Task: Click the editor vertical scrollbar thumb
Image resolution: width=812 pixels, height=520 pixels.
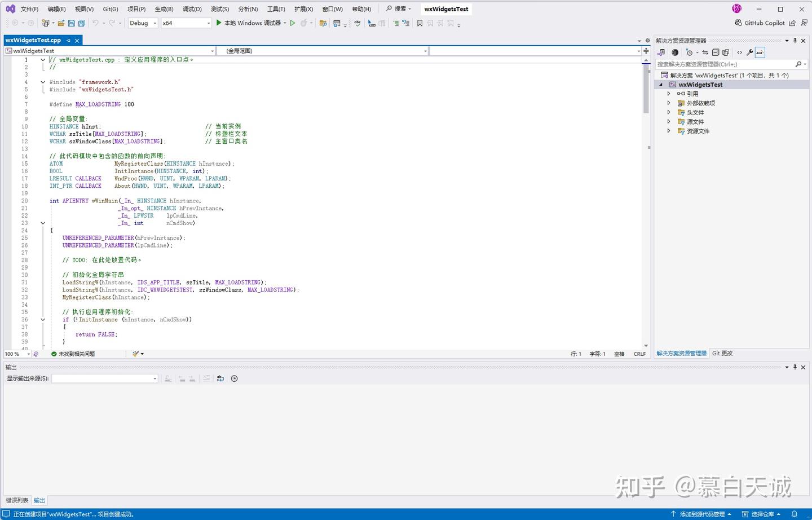Action: 646,87
